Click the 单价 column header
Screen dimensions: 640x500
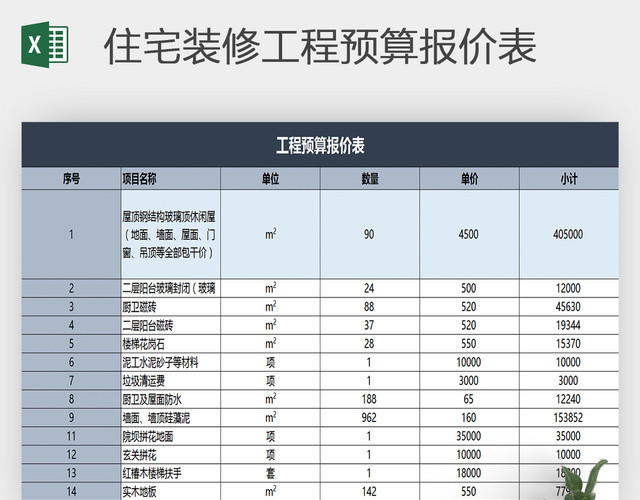coord(469,179)
